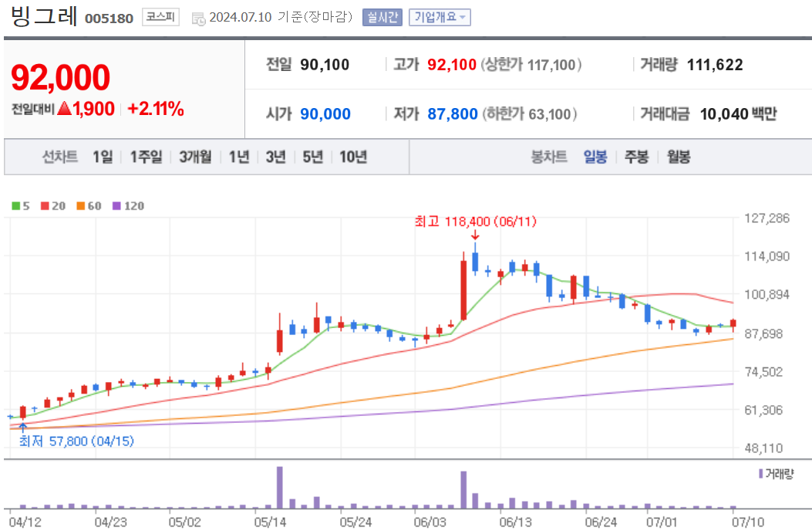
Task: Click the 07/01 date axis label
Action: click(x=662, y=523)
